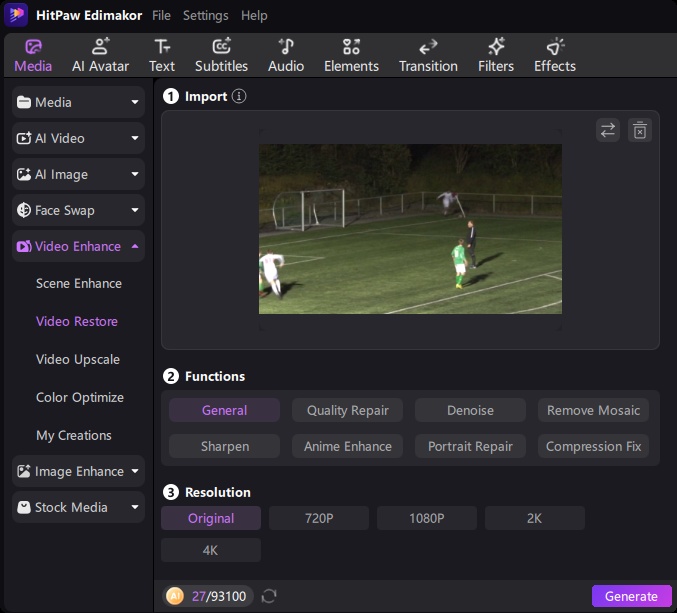Select the Sharpen function
This screenshot has width=677, height=613.
click(x=225, y=446)
